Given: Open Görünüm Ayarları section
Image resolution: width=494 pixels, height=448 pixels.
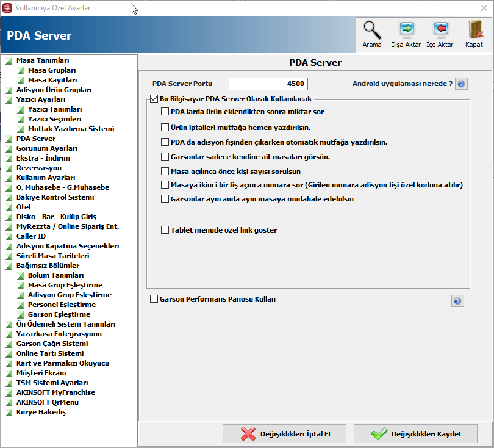Looking at the screenshot, I should 47,148.
